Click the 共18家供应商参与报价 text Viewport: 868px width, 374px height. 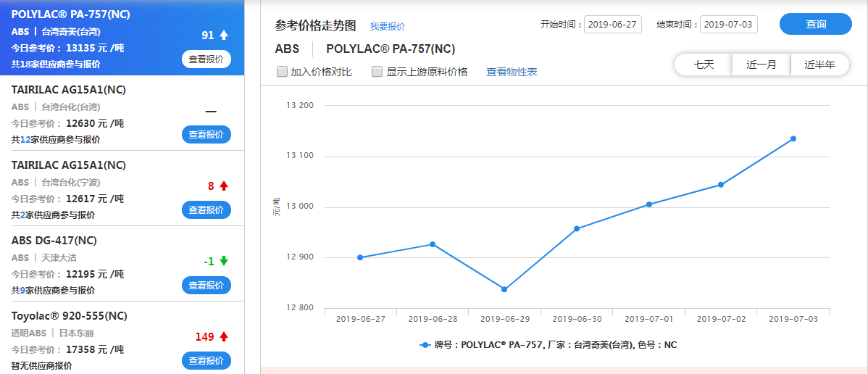point(56,65)
